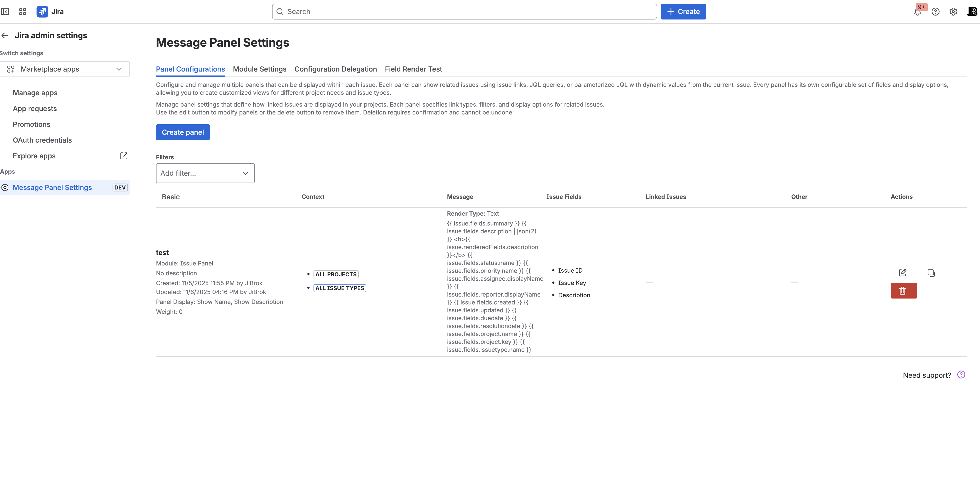Collapse the navigation sidebar

pos(5,11)
